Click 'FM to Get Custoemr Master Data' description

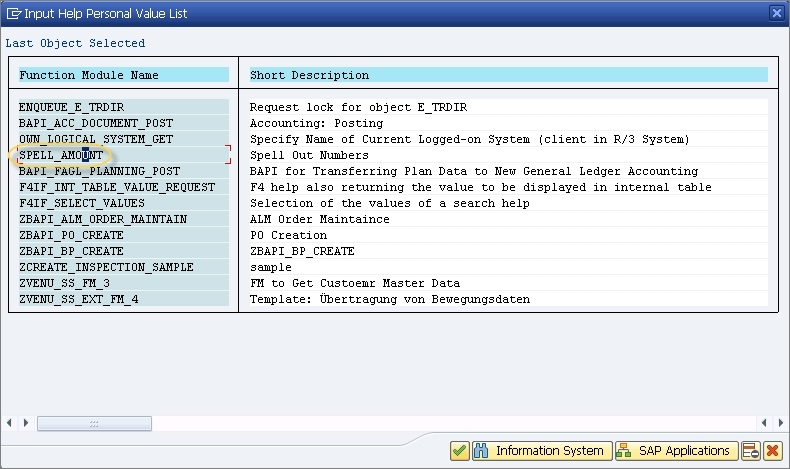(x=355, y=283)
